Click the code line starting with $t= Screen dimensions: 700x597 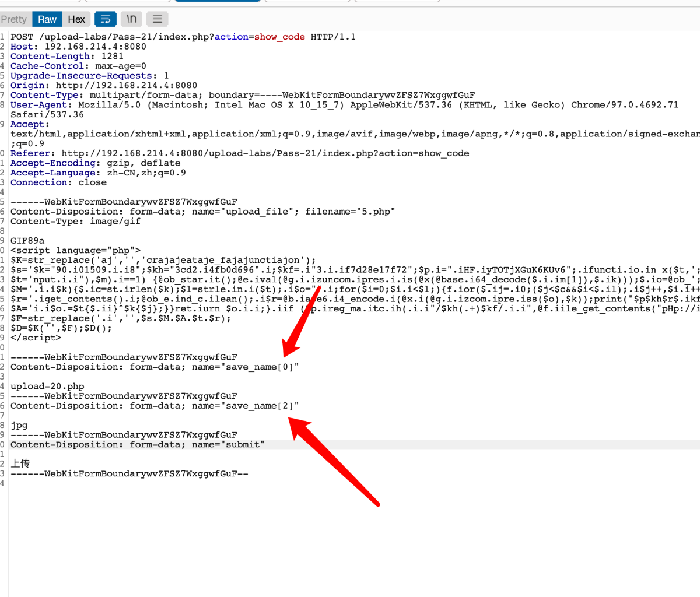(x=355, y=280)
